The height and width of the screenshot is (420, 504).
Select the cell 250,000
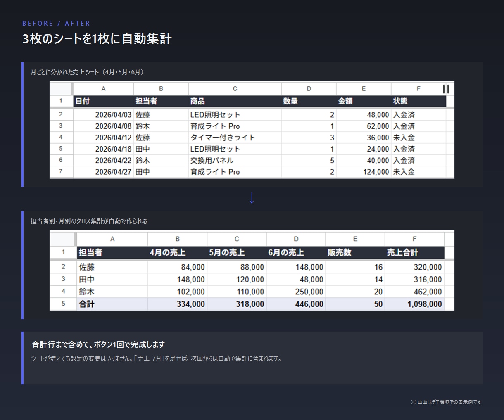click(296, 292)
